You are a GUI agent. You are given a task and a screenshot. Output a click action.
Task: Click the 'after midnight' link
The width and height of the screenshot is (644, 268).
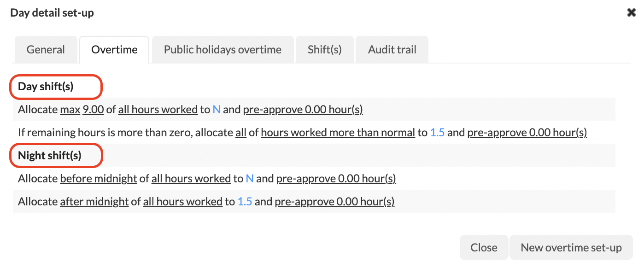click(94, 202)
